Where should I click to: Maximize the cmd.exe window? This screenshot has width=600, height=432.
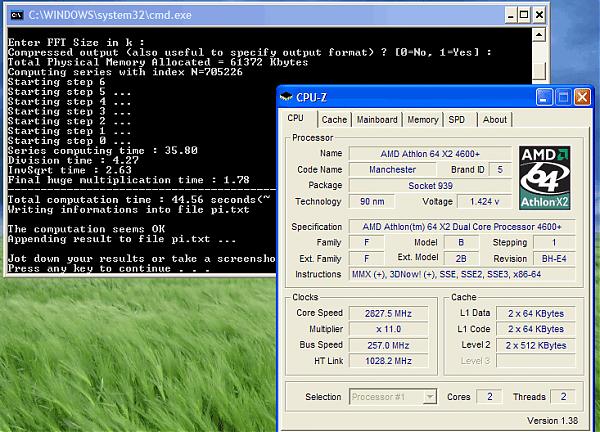coord(524,15)
